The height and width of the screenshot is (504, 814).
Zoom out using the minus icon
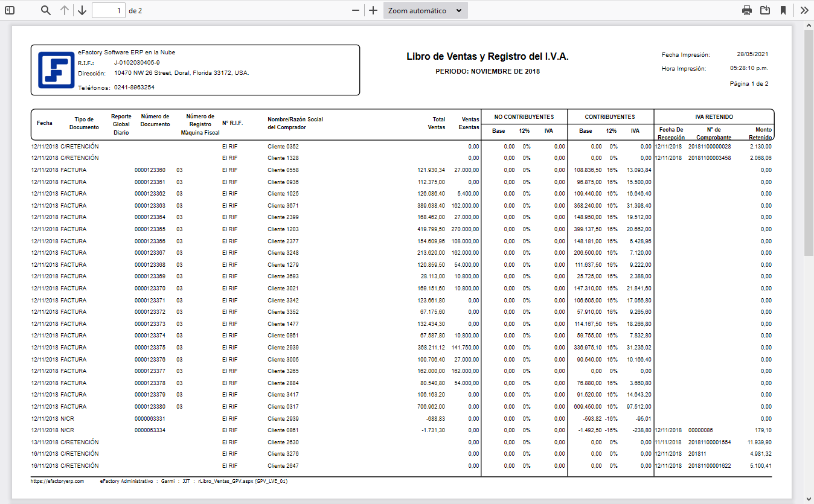[x=356, y=10]
